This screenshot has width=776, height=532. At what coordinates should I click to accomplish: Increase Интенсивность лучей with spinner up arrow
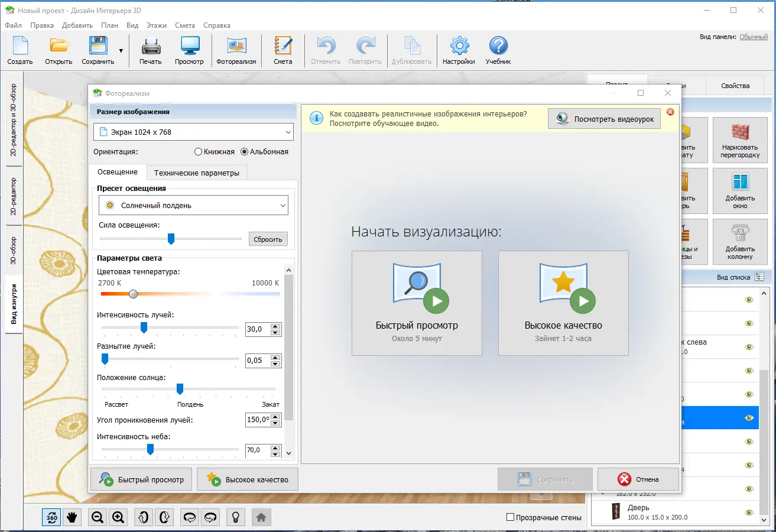click(x=275, y=326)
